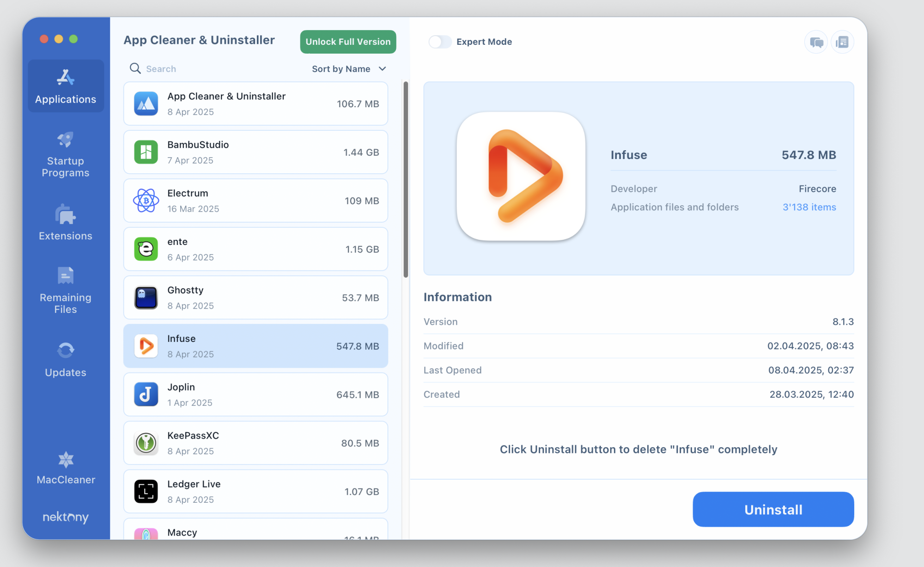Select the Applications tab in sidebar

(x=66, y=86)
